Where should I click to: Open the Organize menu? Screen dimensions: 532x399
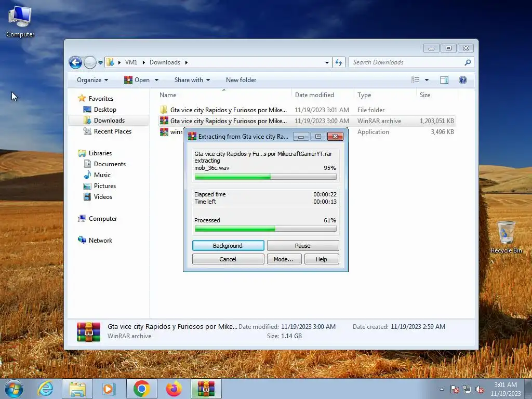coord(92,80)
